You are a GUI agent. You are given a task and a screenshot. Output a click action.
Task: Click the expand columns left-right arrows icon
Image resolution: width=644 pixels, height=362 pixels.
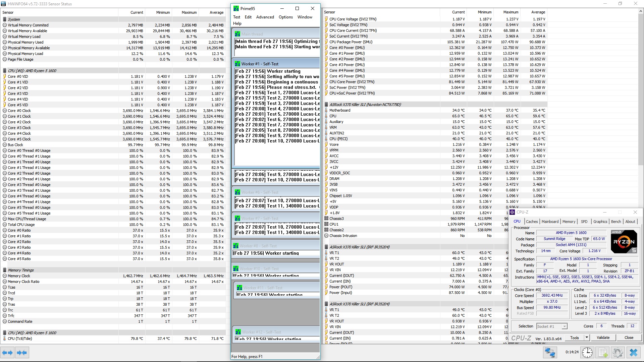pyautogui.click(x=7, y=352)
